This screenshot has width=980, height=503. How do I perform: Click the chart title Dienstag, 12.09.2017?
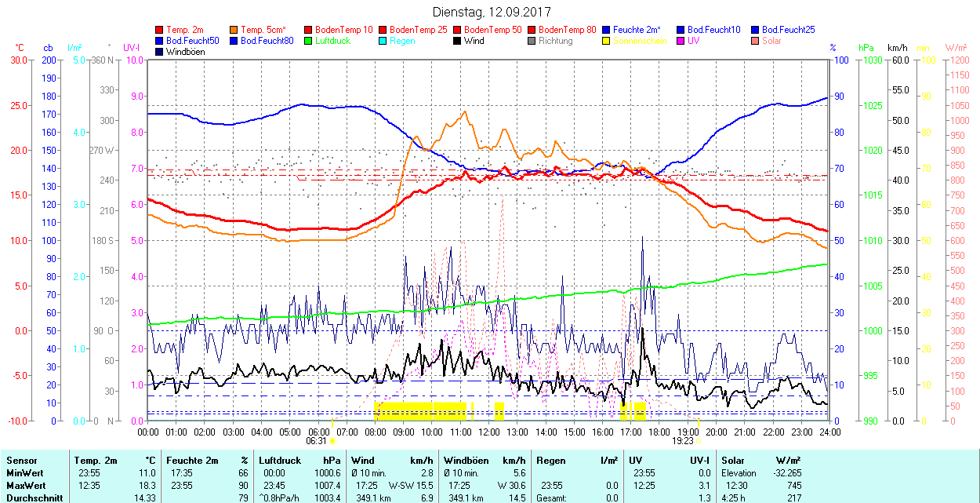(492, 13)
